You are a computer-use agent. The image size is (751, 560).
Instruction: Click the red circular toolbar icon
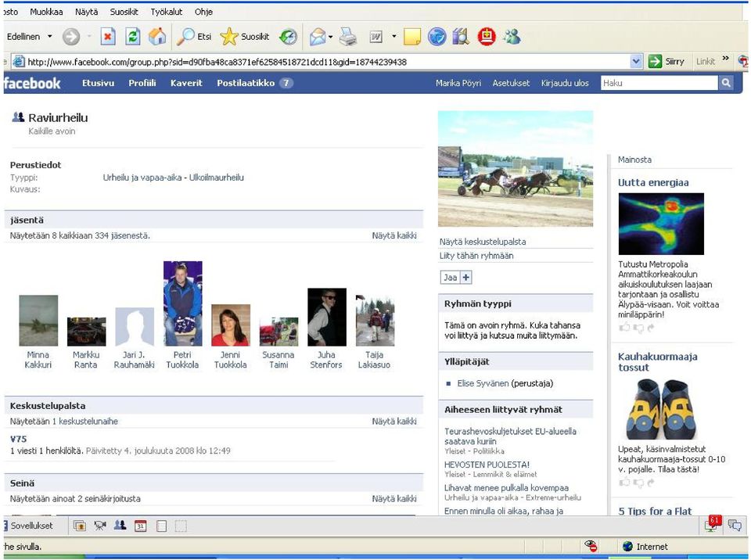pos(487,37)
